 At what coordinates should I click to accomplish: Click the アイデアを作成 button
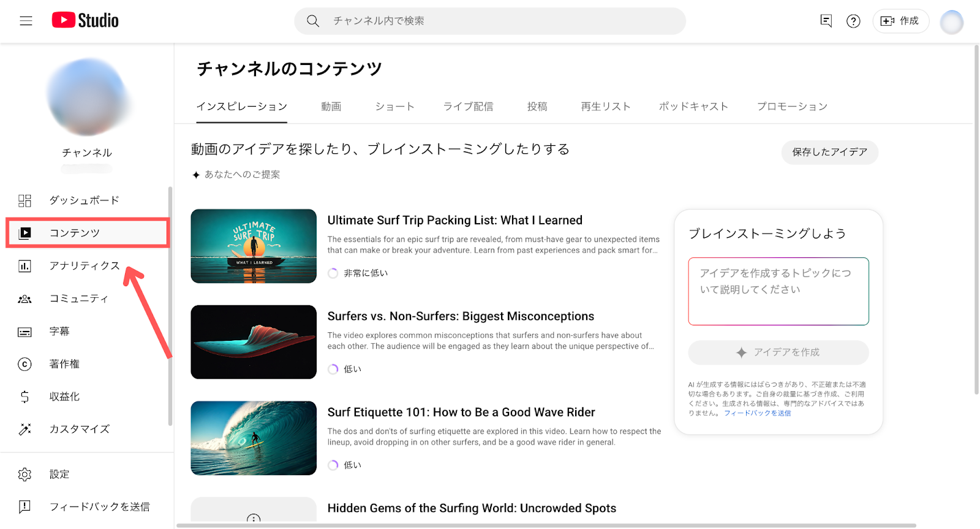778,352
